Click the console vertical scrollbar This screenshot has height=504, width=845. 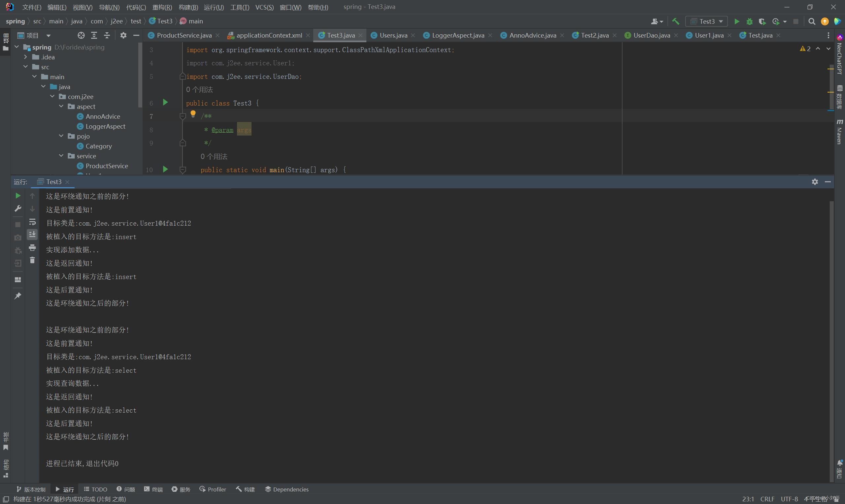(831, 341)
